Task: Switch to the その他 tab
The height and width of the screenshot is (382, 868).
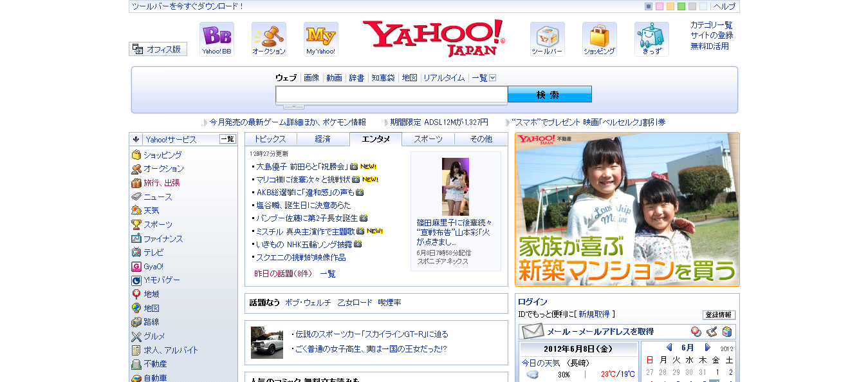Action: [481, 139]
